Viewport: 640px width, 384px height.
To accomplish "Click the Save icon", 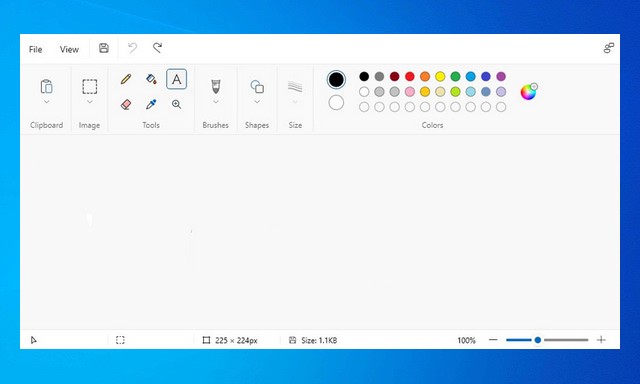I will pos(104,48).
